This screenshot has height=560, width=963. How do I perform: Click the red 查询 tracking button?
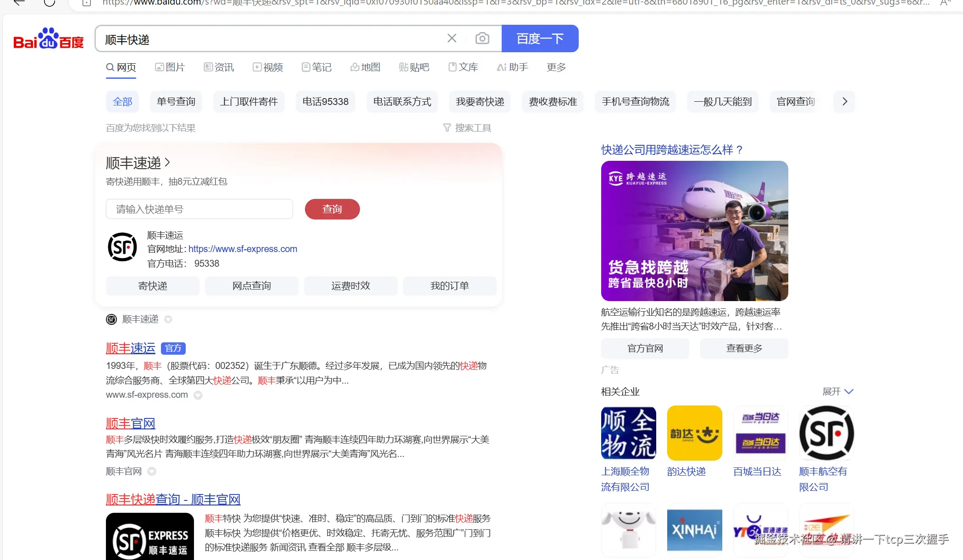tap(332, 209)
